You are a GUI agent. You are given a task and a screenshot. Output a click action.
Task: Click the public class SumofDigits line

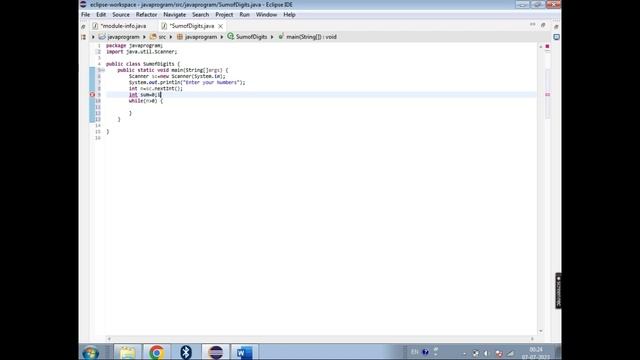pyautogui.click(x=143, y=64)
